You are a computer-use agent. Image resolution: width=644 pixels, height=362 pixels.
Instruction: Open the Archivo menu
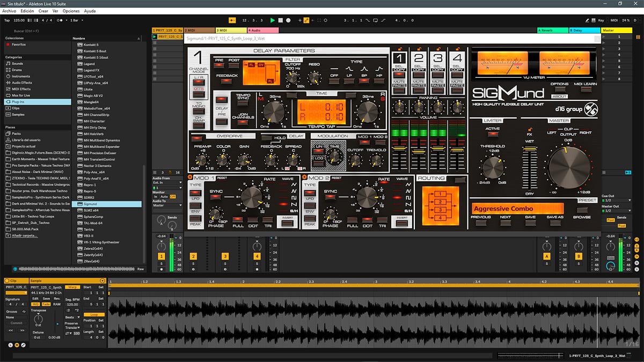10,11
